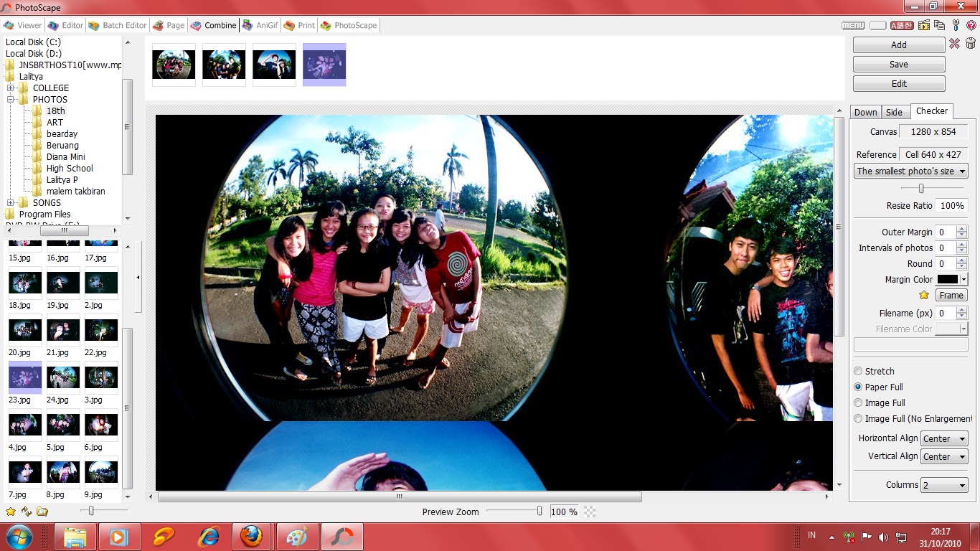
Task: Click the checkered background icon near zoom
Action: pos(590,512)
